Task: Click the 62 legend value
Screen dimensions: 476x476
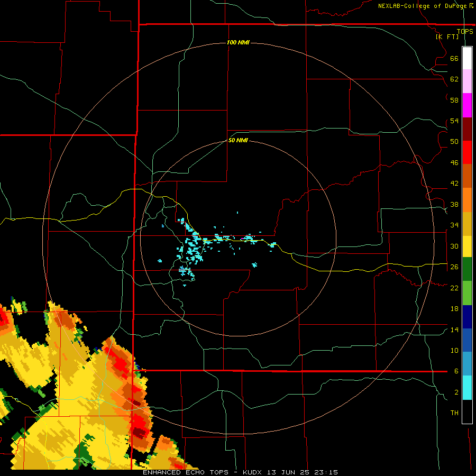Action: (454, 79)
